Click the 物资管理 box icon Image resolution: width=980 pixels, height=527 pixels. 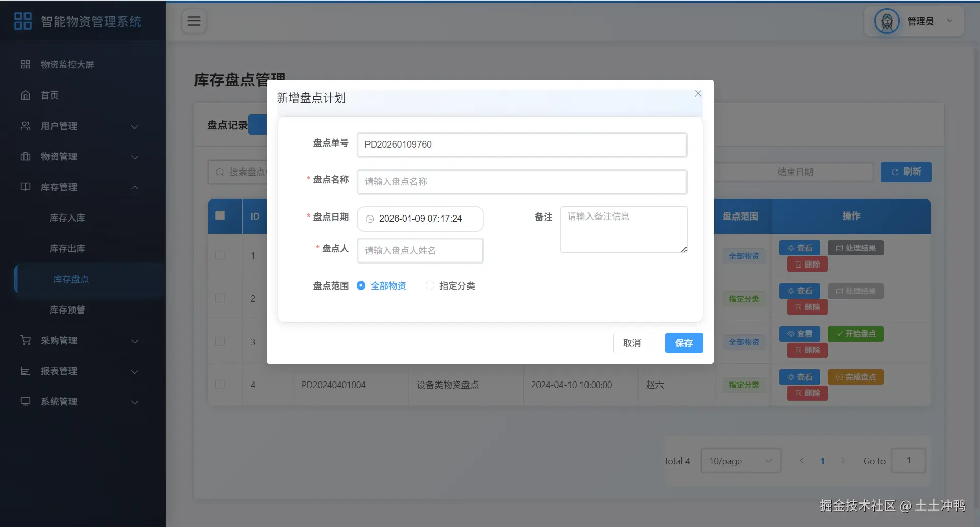[x=26, y=156]
